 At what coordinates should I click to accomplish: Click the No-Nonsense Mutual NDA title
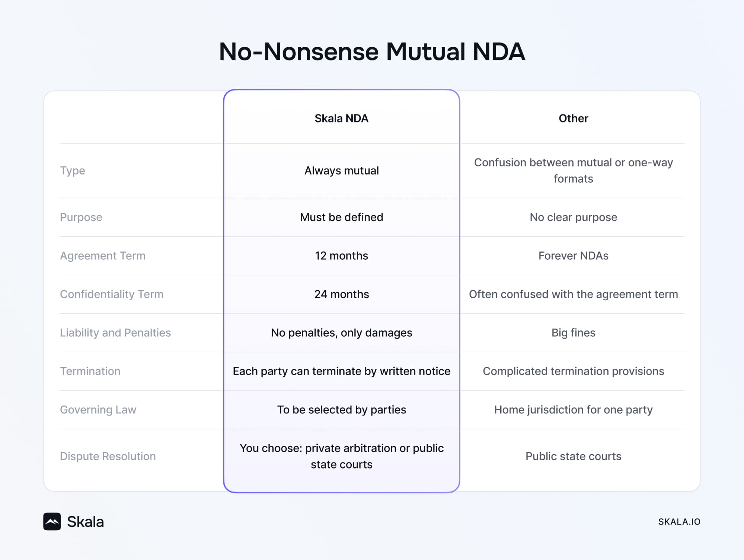372,52
